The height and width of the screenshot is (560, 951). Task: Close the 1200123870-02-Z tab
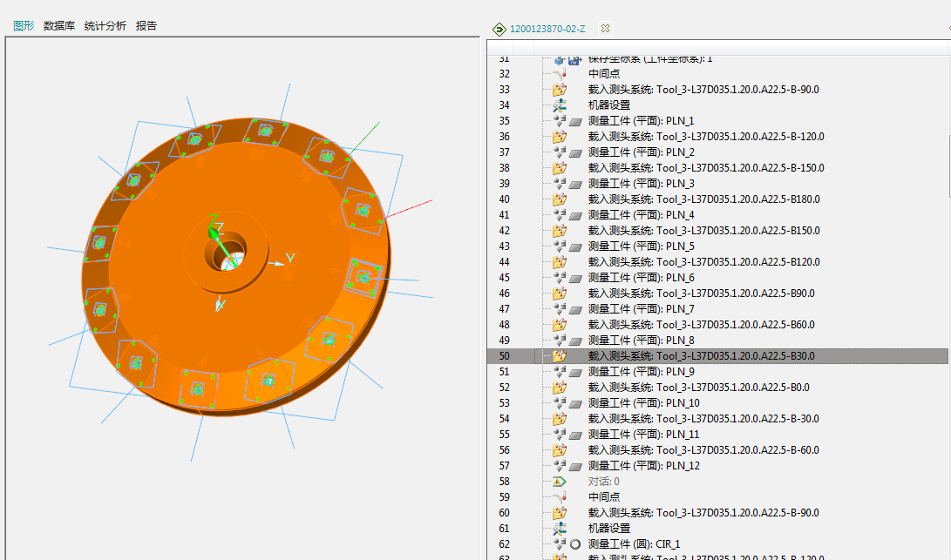coord(605,29)
